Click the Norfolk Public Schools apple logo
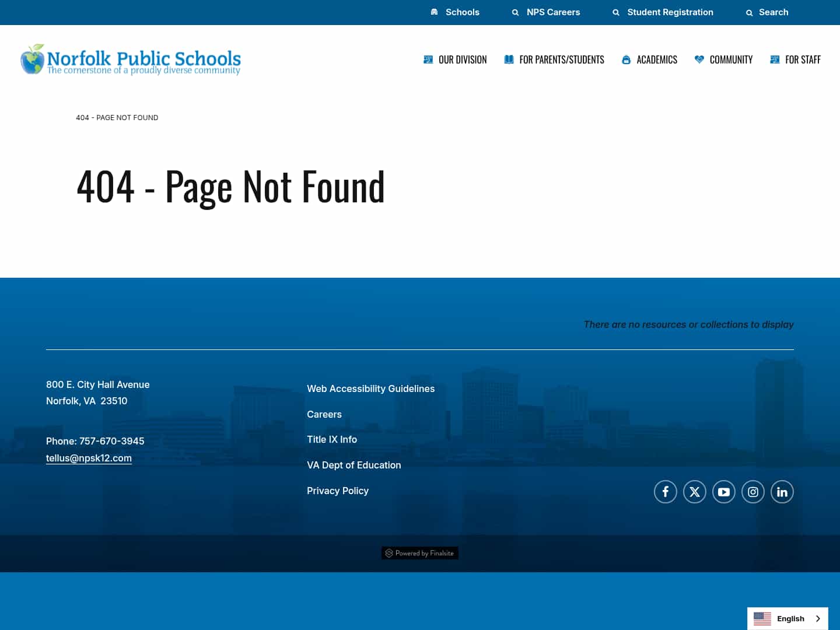Screen dimensions: 840x630 click(32, 59)
